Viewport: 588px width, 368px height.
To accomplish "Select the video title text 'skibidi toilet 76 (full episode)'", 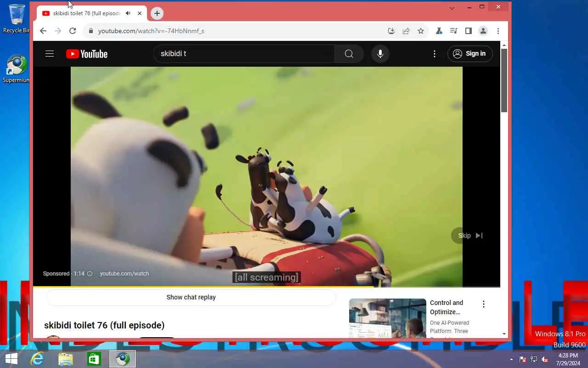I will 104,325.
